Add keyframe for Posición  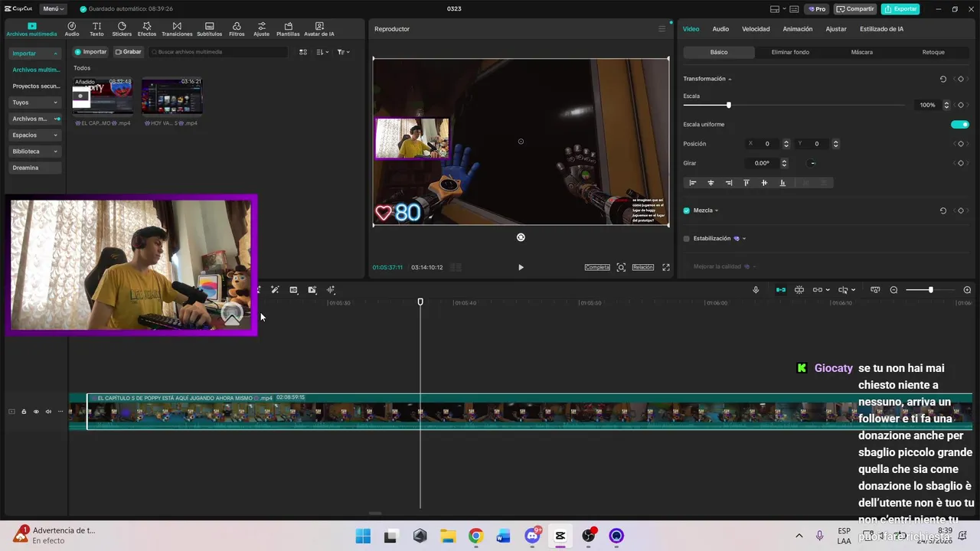coord(961,144)
